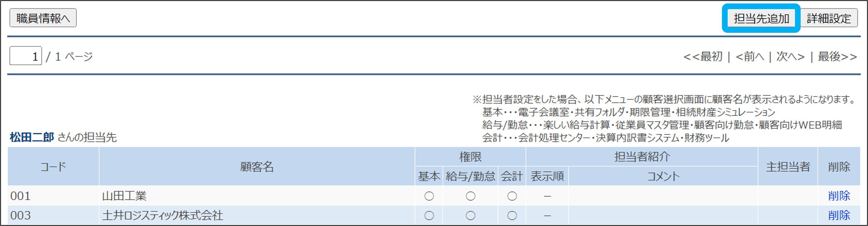
Task: Toggle 給与/勤怠 permission for 土井ロジスティック株式会社
Action: (470, 216)
